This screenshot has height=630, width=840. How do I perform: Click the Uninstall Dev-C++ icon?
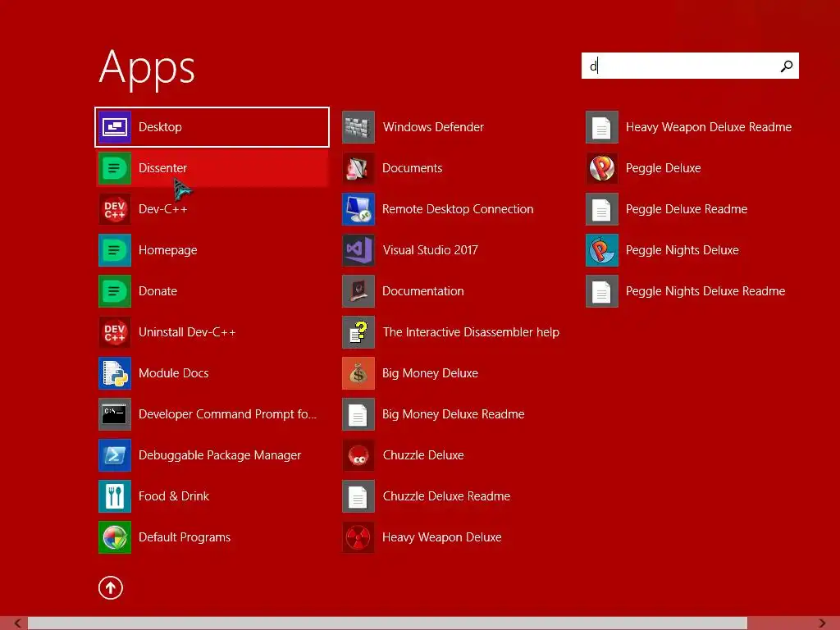pos(115,332)
